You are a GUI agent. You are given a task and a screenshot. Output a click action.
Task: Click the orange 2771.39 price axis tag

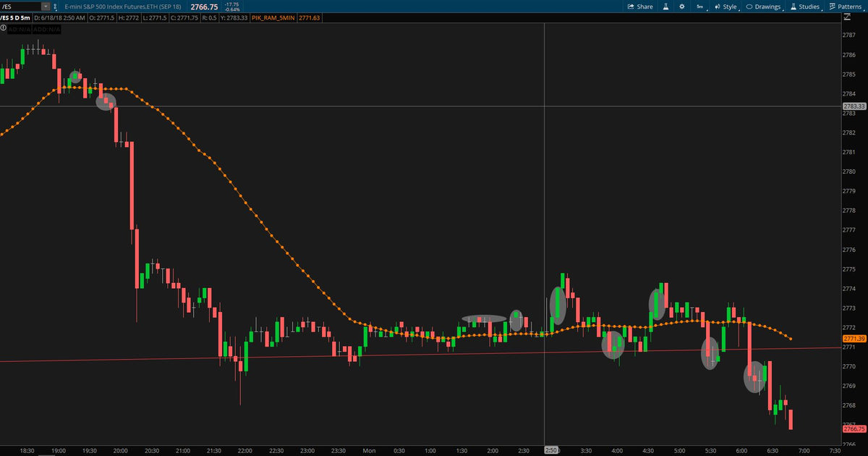coord(855,339)
